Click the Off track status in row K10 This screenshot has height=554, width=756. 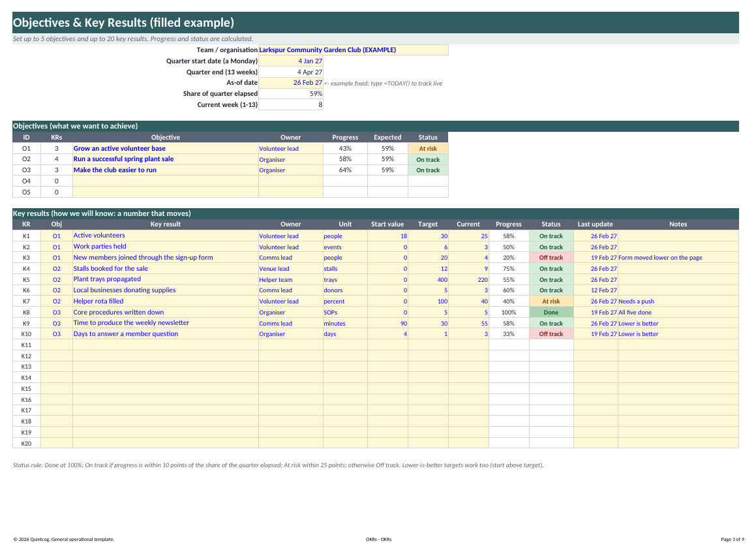551,334
